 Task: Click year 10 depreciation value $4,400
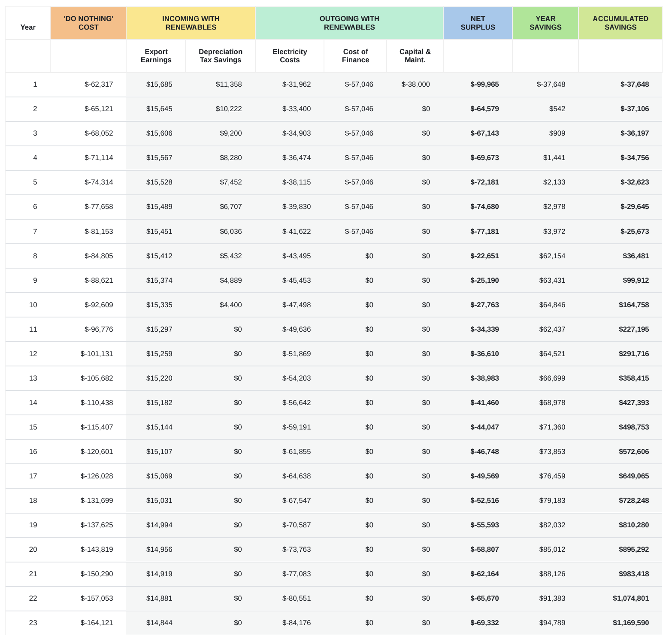(x=231, y=305)
